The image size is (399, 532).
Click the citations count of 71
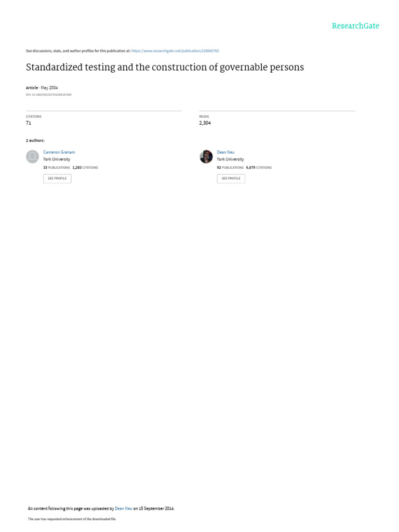click(x=29, y=123)
